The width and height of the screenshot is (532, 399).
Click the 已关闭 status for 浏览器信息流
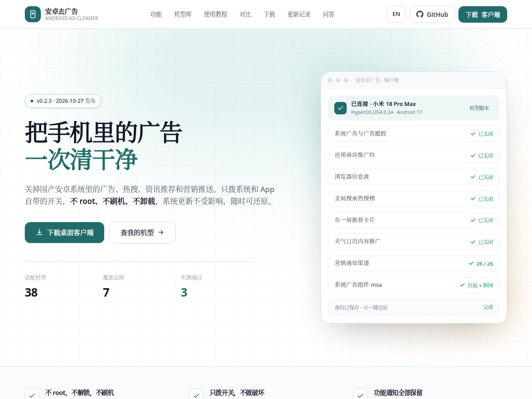(x=482, y=177)
